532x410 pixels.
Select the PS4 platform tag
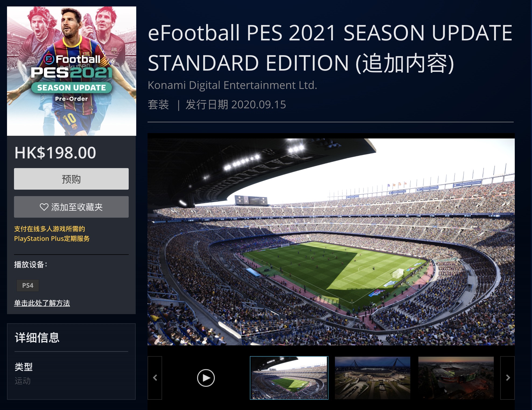tap(28, 286)
